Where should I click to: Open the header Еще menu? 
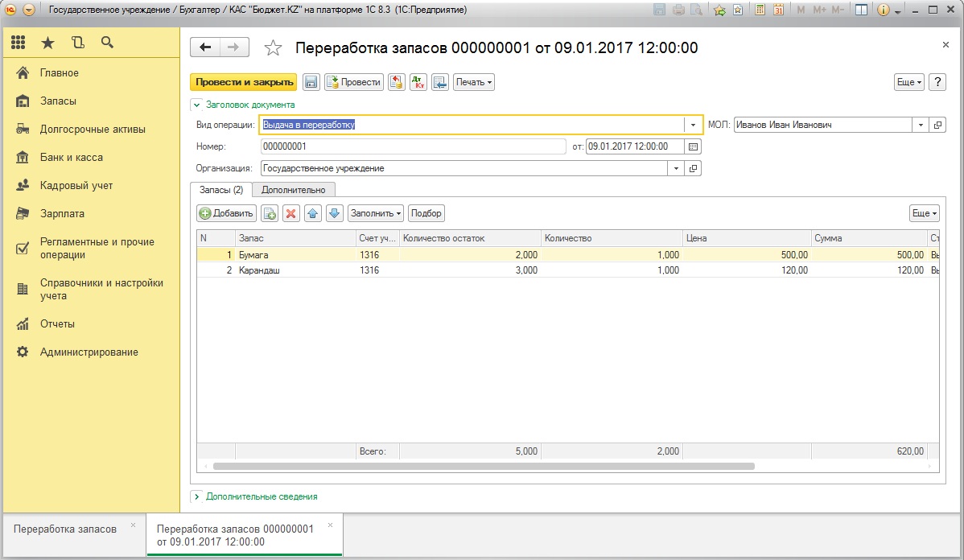908,82
